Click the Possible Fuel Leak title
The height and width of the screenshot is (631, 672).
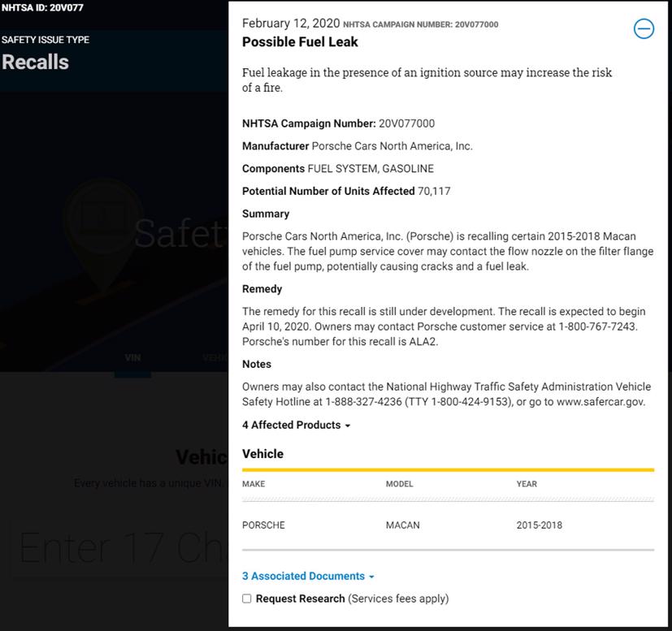coord(300,41)
